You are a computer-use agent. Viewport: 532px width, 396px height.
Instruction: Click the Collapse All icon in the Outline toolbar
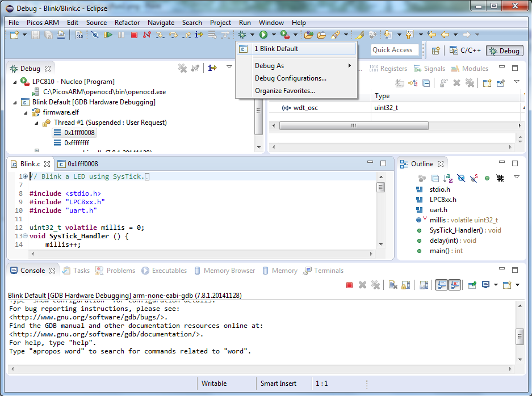pos(435,178)
